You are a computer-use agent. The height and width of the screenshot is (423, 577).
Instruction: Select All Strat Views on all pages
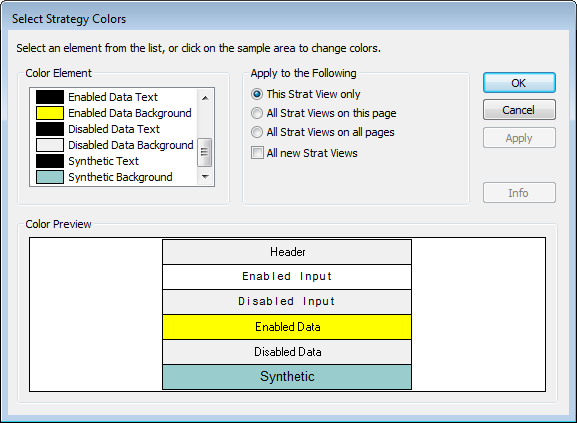(x=323, y=132)
